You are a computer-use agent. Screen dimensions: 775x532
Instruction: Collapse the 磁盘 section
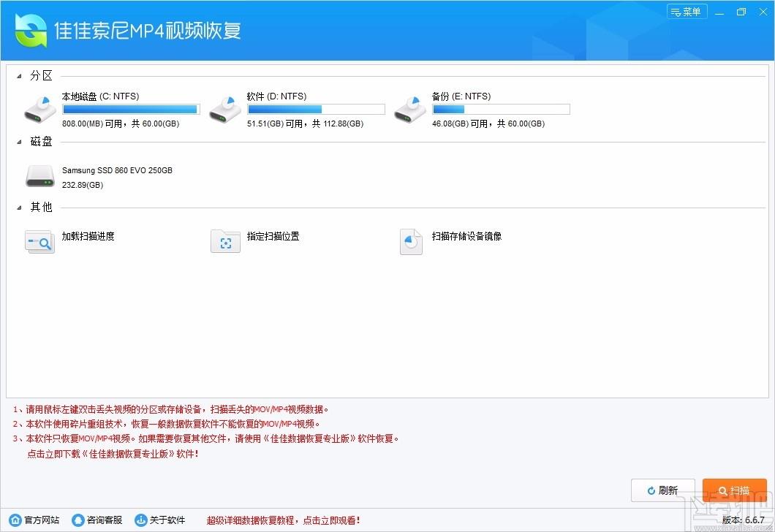click(19, 142)
